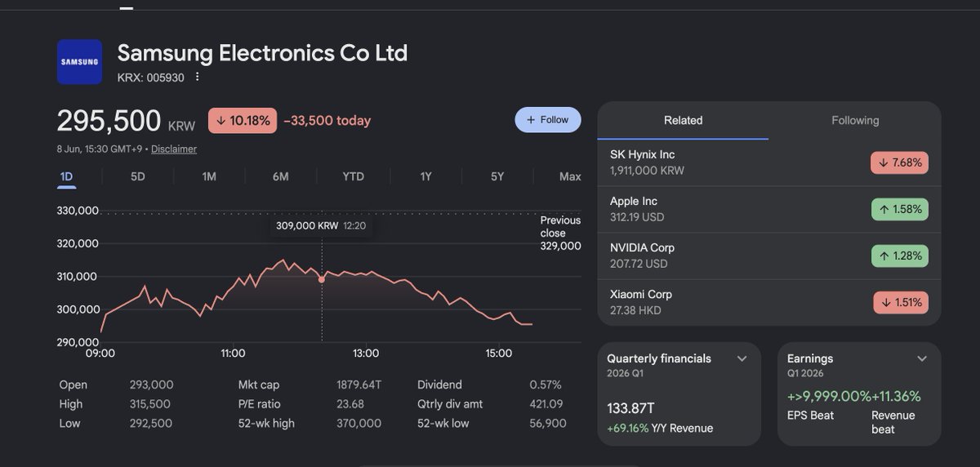Click the Follow button
Screen dimensions: 980x467
[x=547, y=120]
